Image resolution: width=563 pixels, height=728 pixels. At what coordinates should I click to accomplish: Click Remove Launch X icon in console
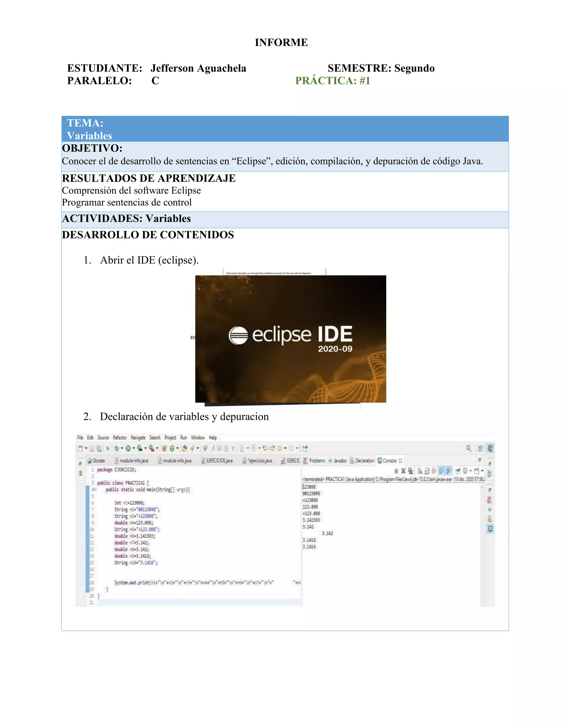(403, 471)
